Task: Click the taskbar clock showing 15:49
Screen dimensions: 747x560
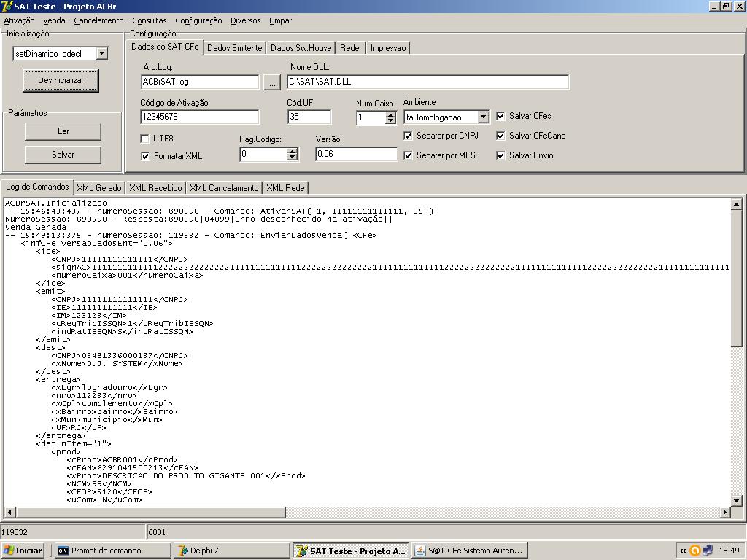Action: click(729, 551)
